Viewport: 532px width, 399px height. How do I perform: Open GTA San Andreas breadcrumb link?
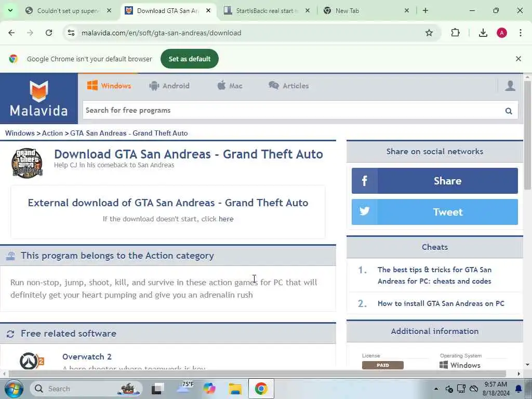129,133
